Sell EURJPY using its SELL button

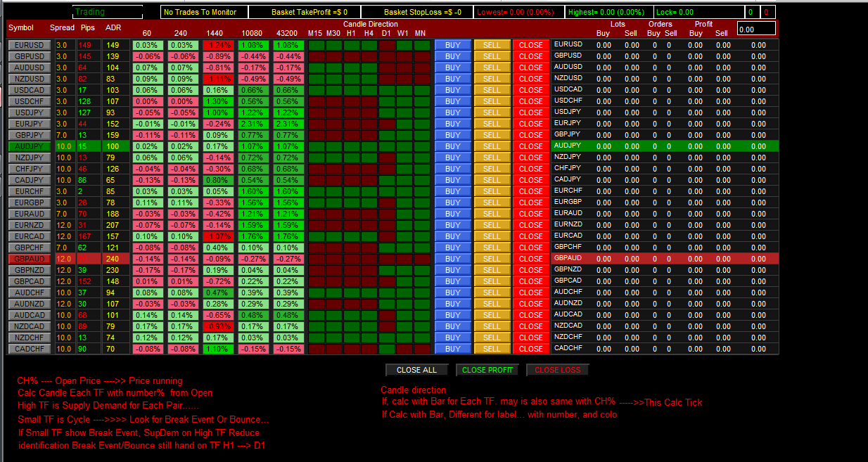pyautogui.click(x=492, y=124)
